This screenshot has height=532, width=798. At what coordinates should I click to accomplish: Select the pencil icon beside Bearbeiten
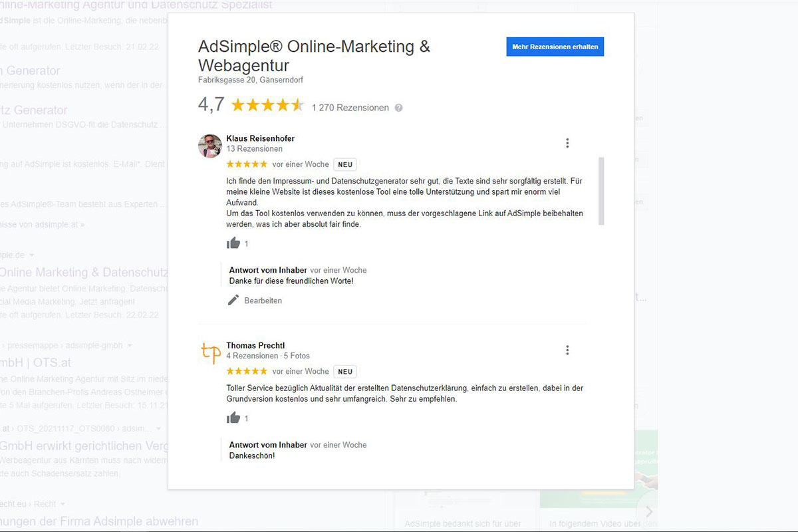coord(231,300)
